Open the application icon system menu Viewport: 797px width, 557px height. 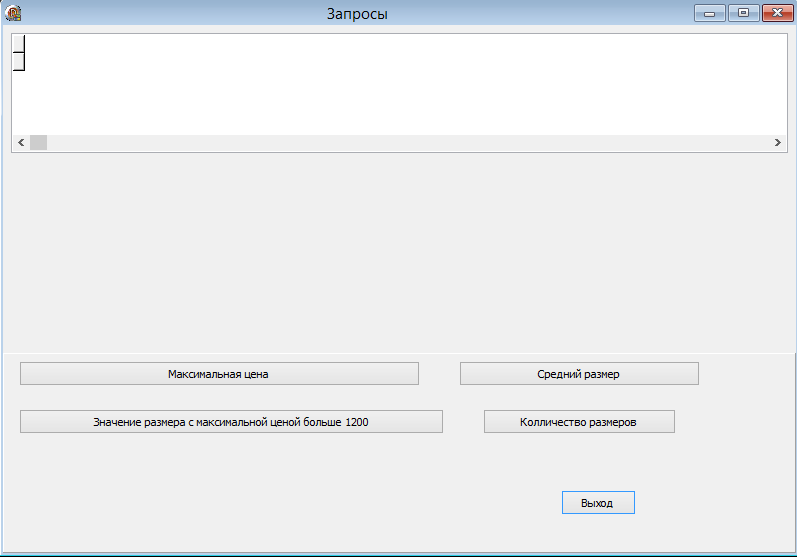13,13
